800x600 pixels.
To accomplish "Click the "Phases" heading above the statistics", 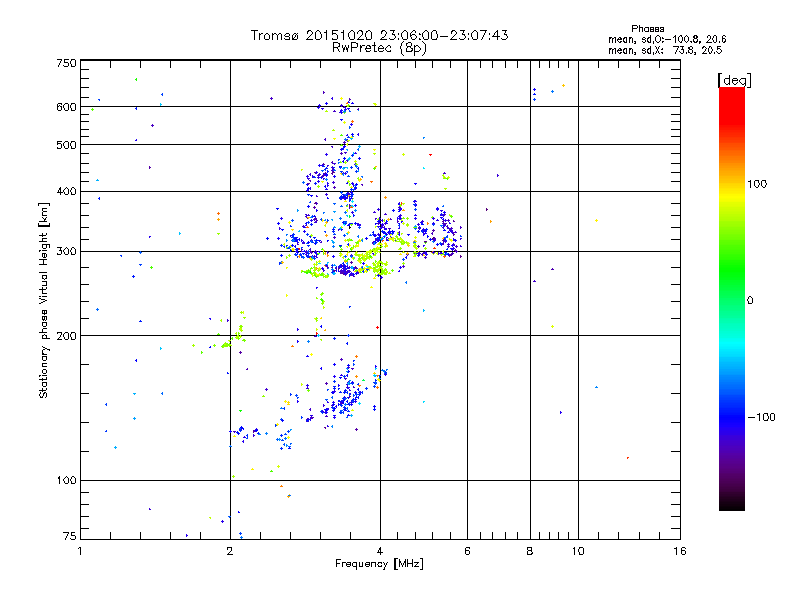I will tap(647, 29).
